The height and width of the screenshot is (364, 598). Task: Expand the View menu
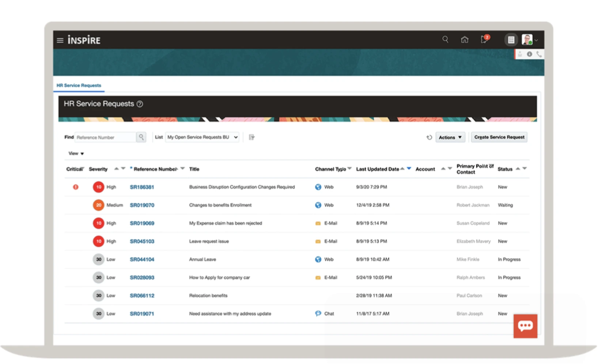click(76, 153)
